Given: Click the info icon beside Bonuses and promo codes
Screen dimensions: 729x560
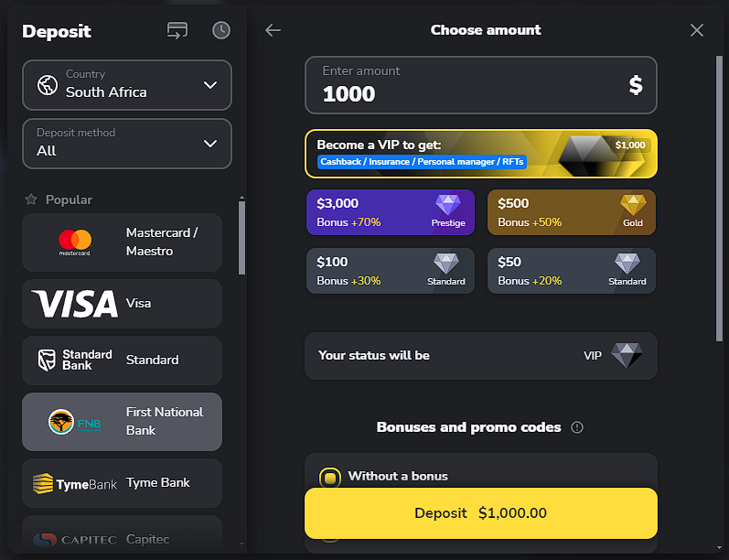Looking at the screenshot, I should pyautogui.click(x=577, y=427).
